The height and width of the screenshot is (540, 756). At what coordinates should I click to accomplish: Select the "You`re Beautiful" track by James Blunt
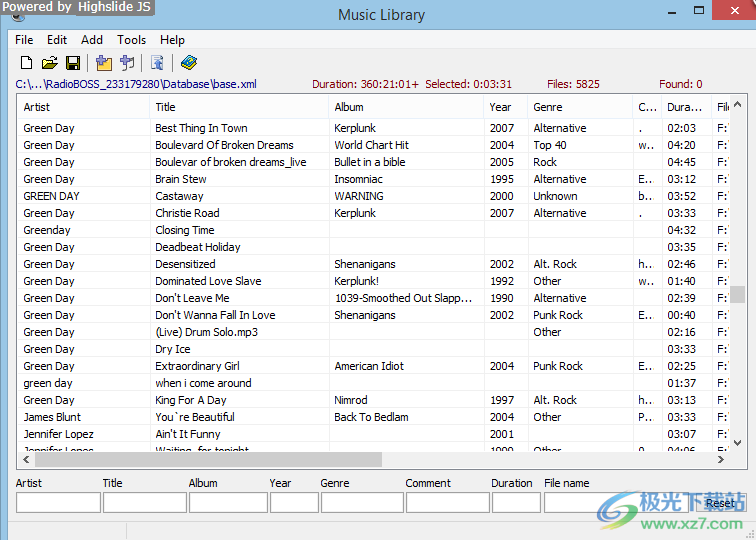click(x=374, y=417)
